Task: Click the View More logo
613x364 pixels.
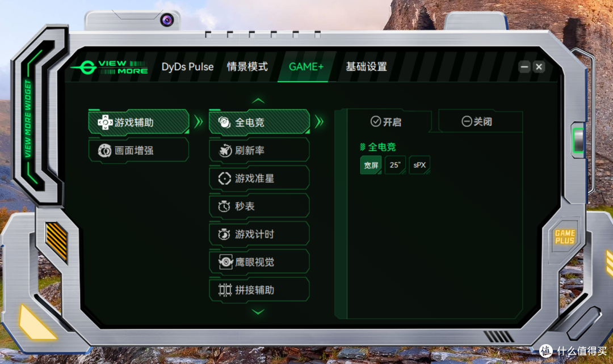Action: click(x=110, y=67)
